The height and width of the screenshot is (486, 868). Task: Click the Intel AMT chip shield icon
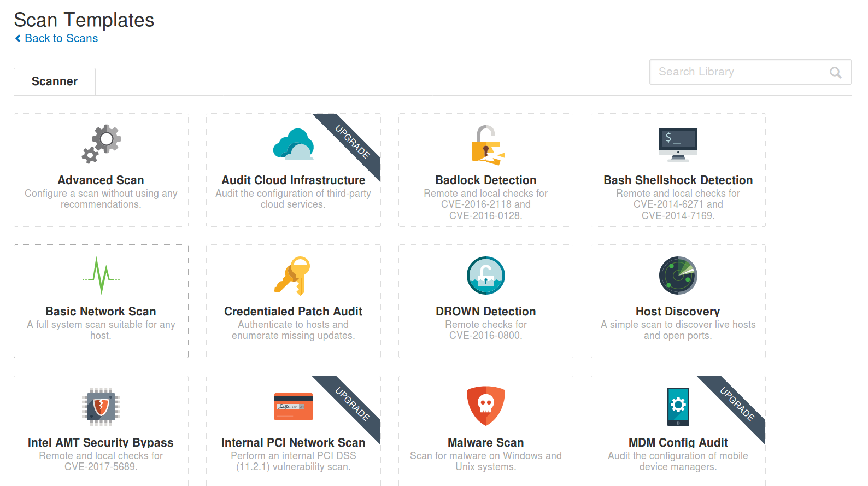pyautogui.click(x=101, y=407)
